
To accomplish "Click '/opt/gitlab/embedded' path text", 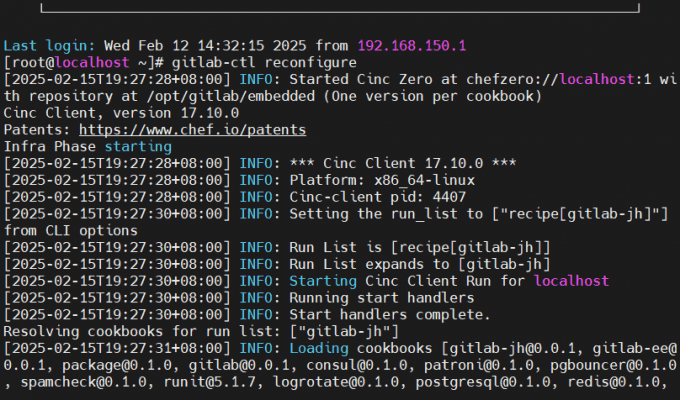I will tap(230, 96).
